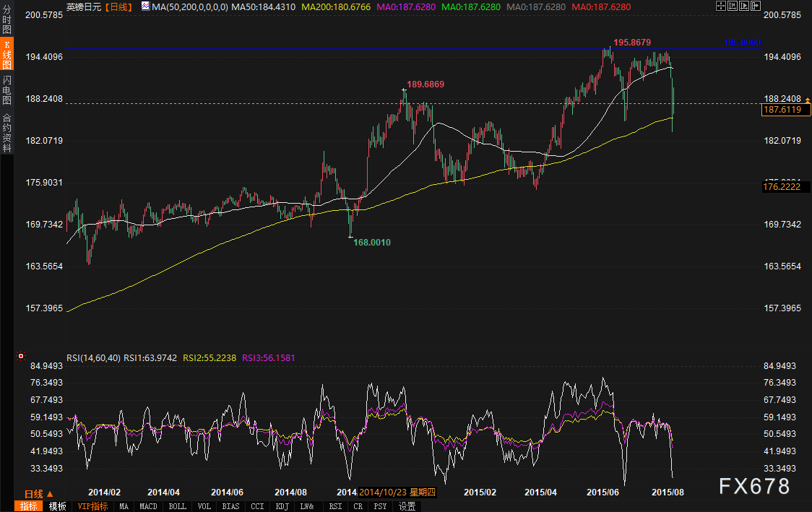Click the 设置 settings button
Image resolution: width=812 pixels, height=512 pixels.
[407, 506]
